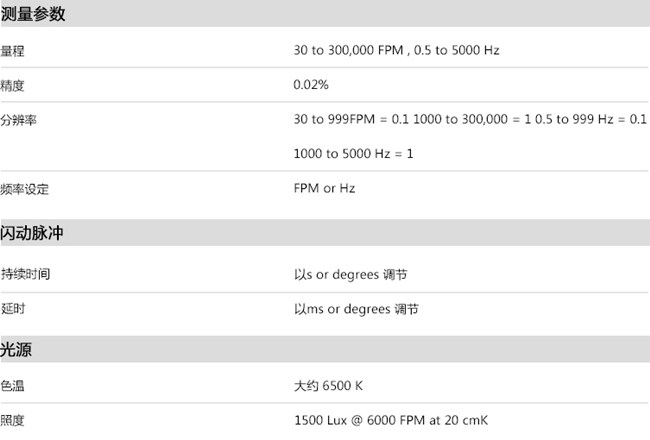Click the 以ms or degrees 调节 value

[356, 309]
